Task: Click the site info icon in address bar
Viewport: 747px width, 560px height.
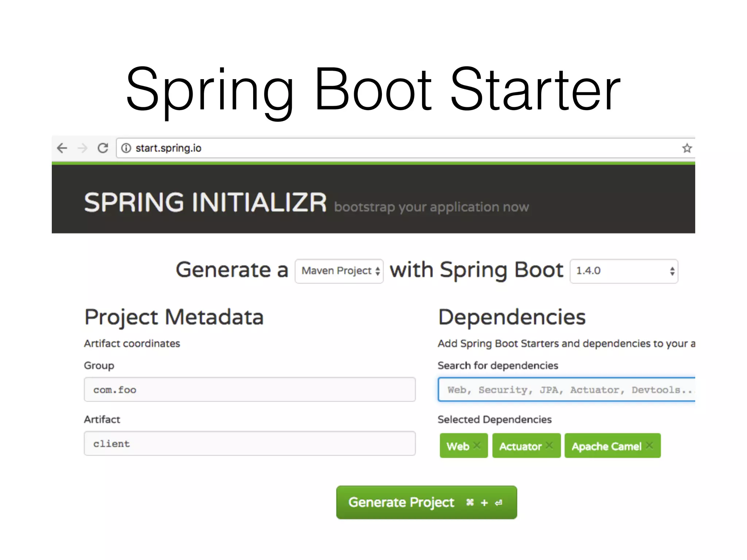Action: coord(126,148)
